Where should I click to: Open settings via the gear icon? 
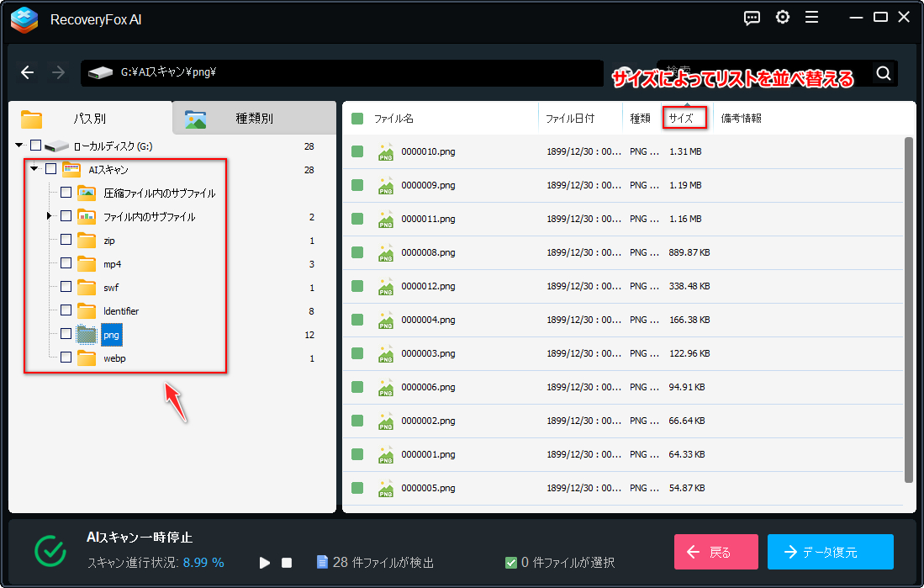[x=783, y=18]
